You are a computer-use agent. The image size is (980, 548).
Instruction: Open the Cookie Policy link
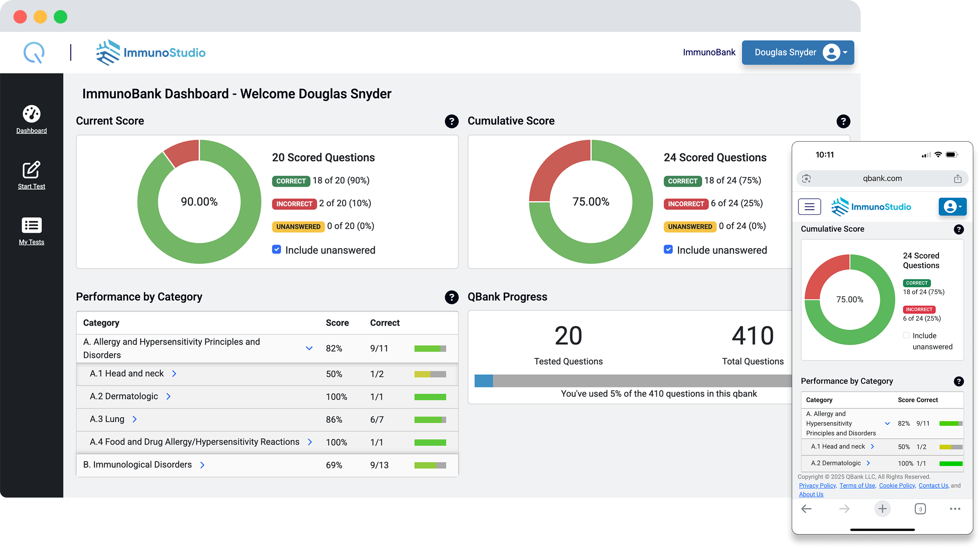[897, 485]
